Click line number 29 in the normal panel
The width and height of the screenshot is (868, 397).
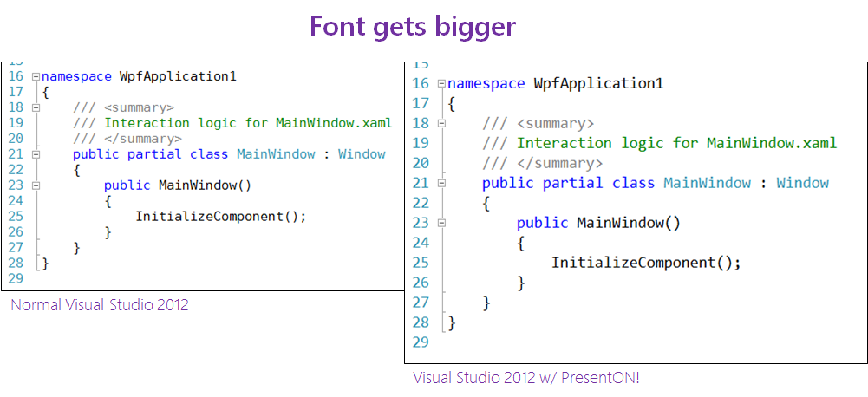(16, 278)
